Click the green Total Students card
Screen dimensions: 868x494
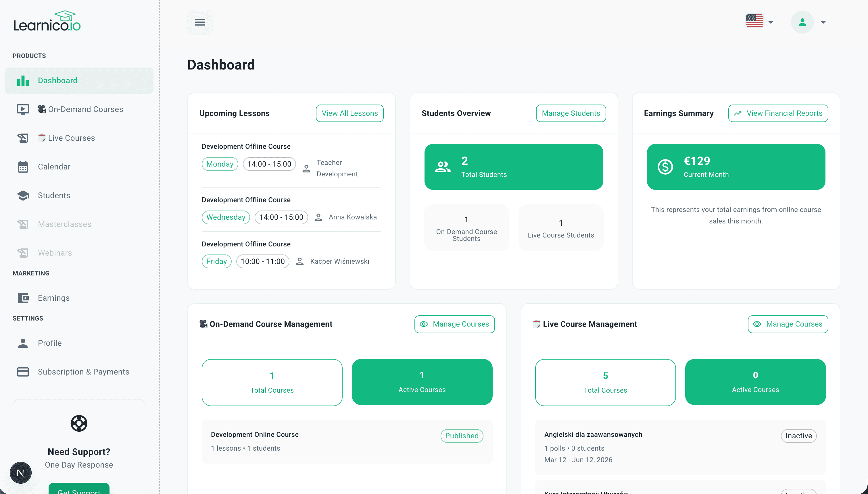(513, 167)
